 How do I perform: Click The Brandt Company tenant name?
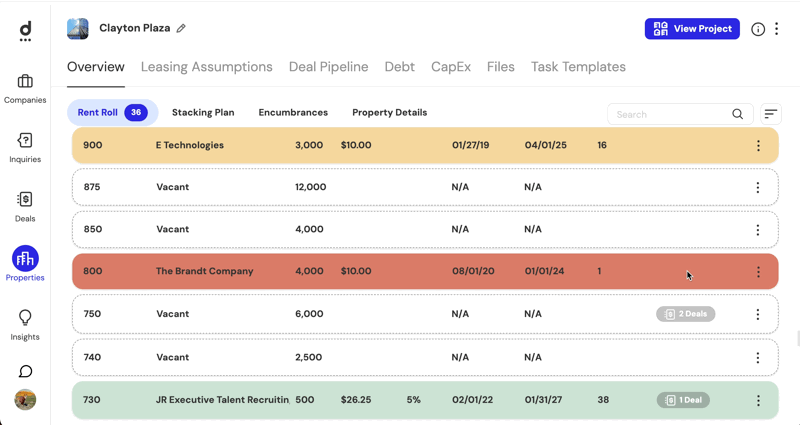(205, 271)
